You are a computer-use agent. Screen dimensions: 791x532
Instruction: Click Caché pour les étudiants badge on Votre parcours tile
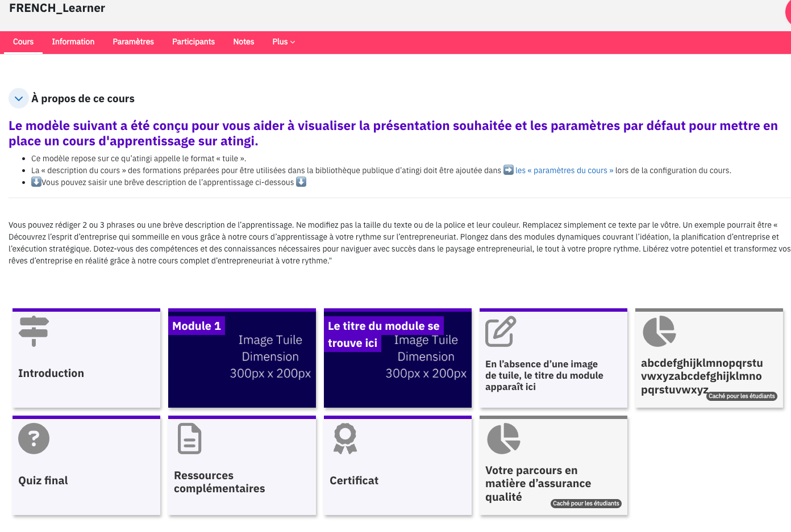click(586, 504)
